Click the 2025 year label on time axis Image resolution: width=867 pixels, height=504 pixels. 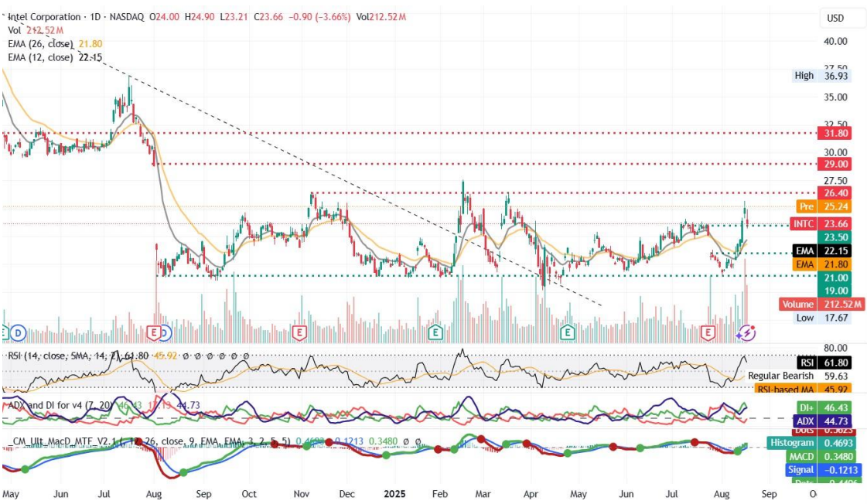pyautogui.click(x=394, y=493)
